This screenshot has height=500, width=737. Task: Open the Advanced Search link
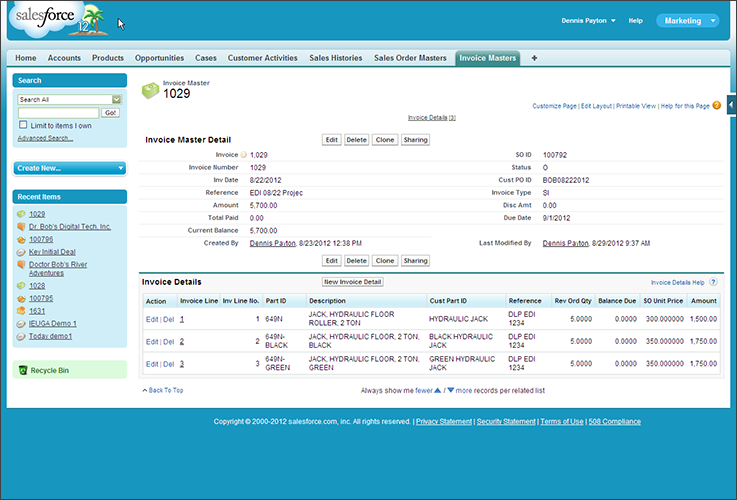coord(45,138)
